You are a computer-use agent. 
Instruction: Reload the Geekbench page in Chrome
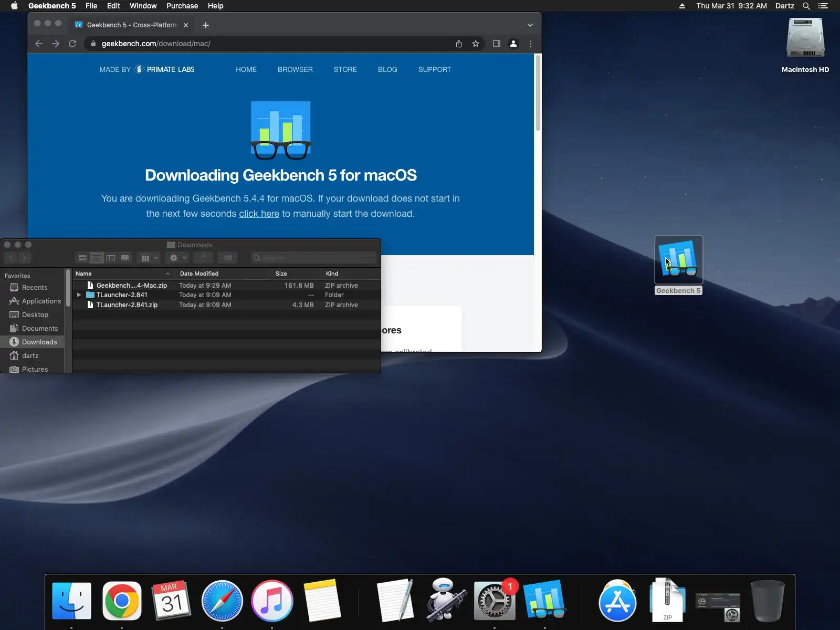click(72, 44)
